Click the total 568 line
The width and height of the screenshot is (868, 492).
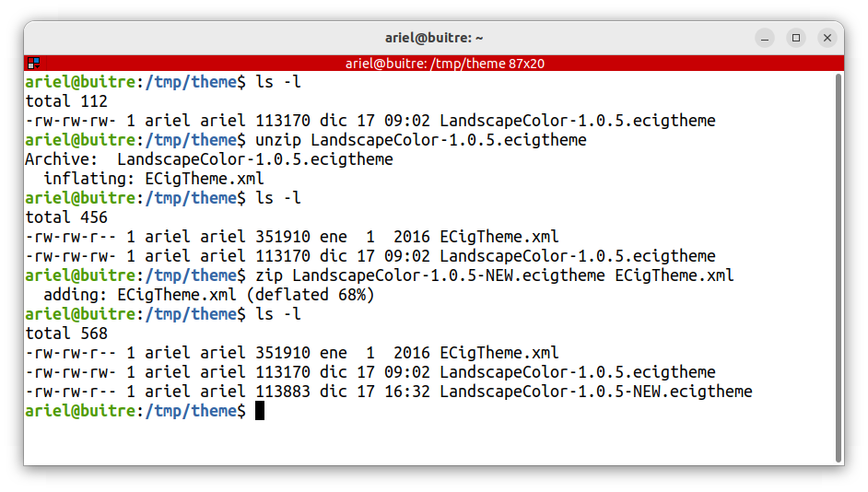click(x=66, y=334)
